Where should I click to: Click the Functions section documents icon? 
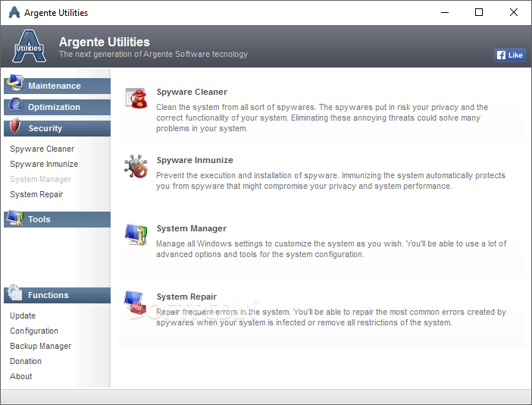pyautogui.click(x=15, y=292)
